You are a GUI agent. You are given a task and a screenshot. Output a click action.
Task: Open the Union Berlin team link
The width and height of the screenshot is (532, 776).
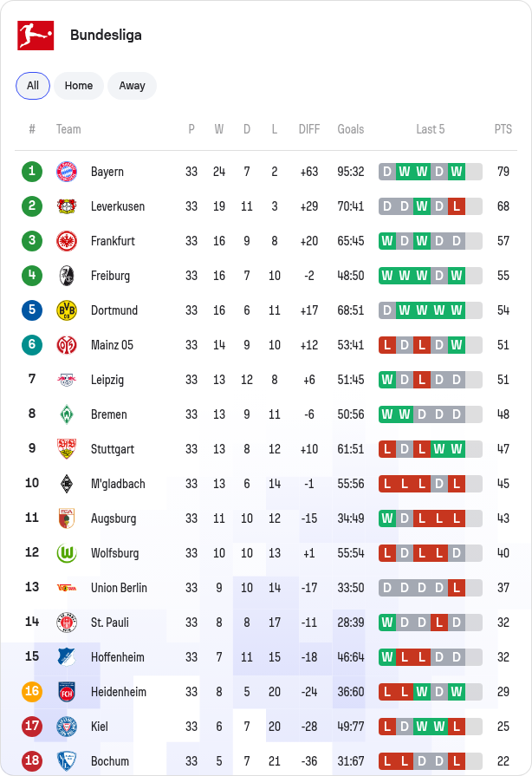(x=119, y=588)
